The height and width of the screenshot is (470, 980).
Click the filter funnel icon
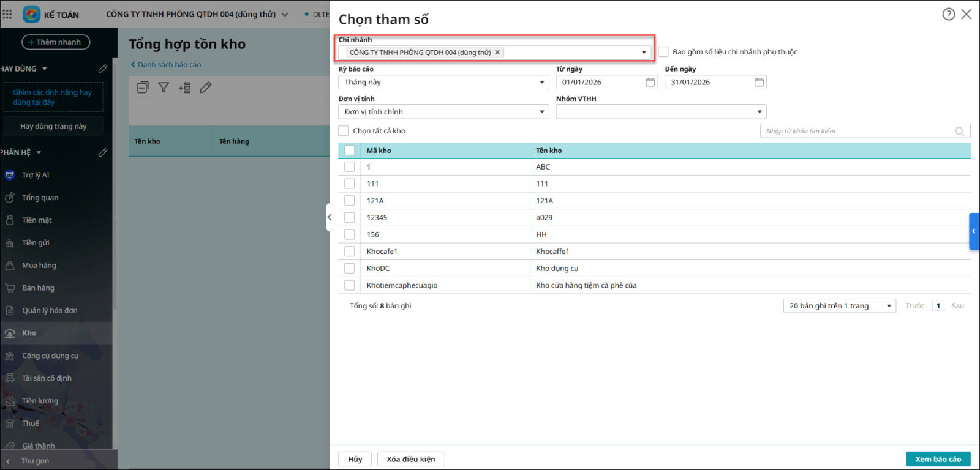pyautogui.click(x=164, y=88)
